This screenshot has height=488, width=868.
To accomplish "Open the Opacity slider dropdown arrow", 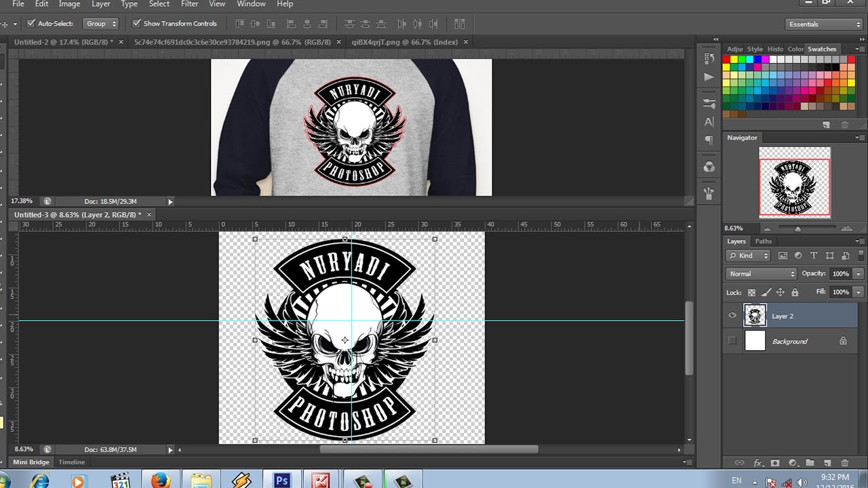I will click(859, 274).
